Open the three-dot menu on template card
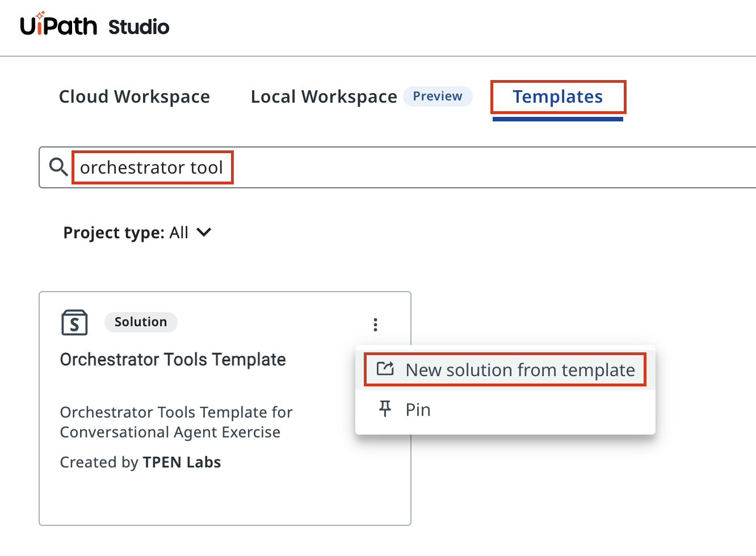The width and height of the screenshot is (756, 556). point(375,325)
